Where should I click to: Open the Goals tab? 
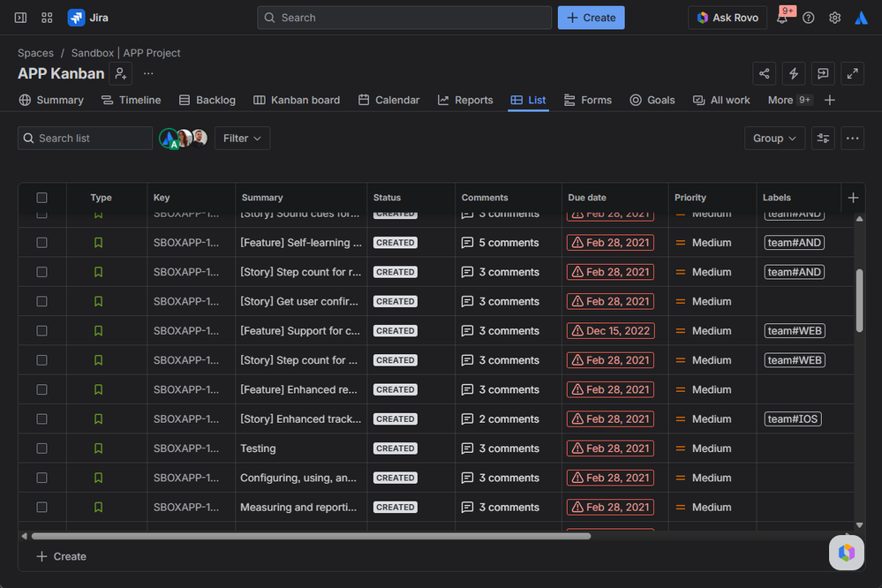click(652, 100)
